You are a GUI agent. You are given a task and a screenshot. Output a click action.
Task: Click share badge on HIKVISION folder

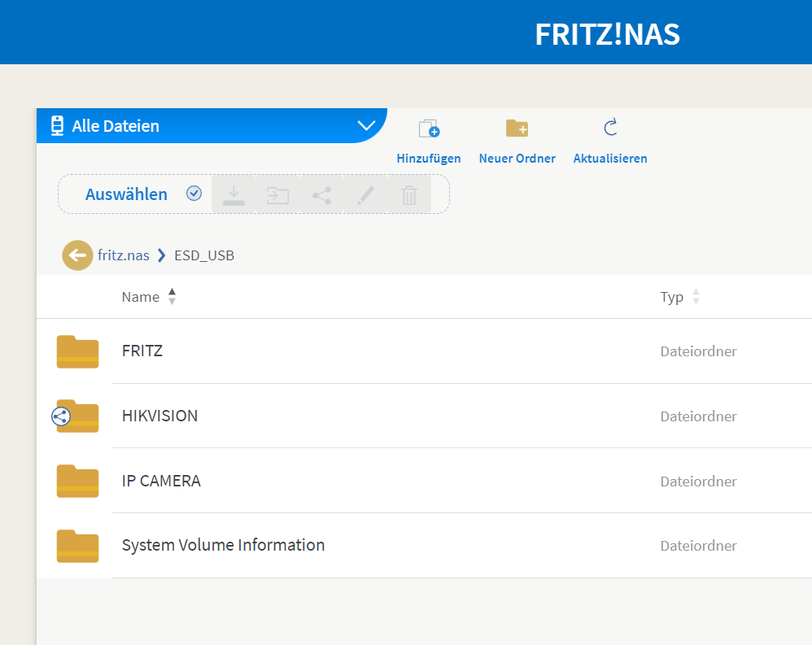[61, 417]
